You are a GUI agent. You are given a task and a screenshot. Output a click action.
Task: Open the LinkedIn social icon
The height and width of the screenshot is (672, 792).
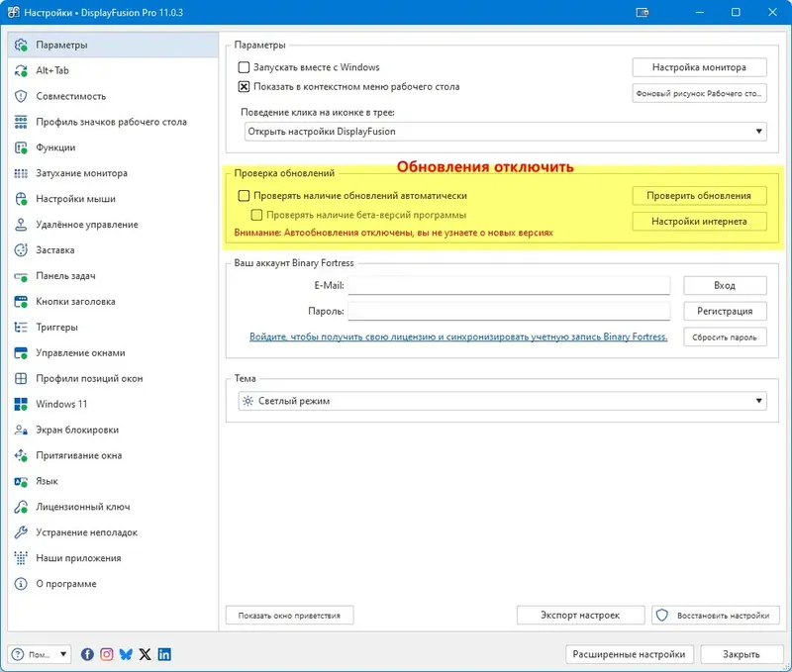[164, 654]
